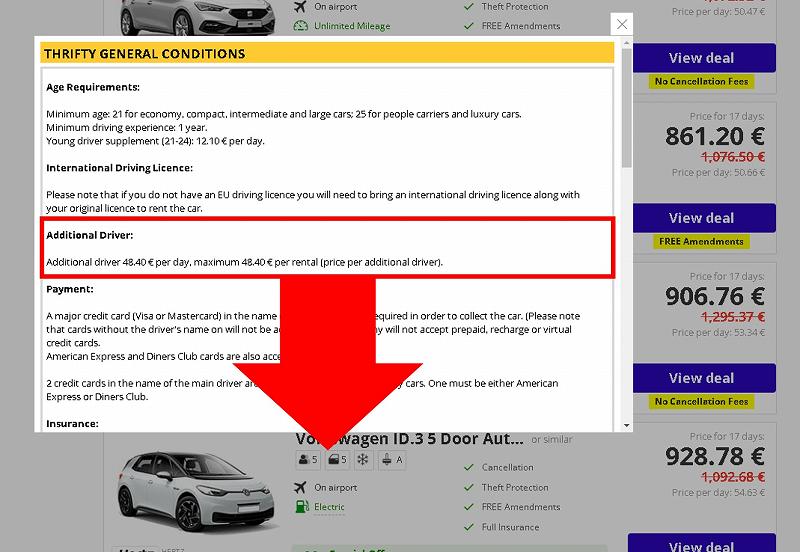Click the Full Insurance checkmark item
Viewport: 800px width, 552px height.
502,527
